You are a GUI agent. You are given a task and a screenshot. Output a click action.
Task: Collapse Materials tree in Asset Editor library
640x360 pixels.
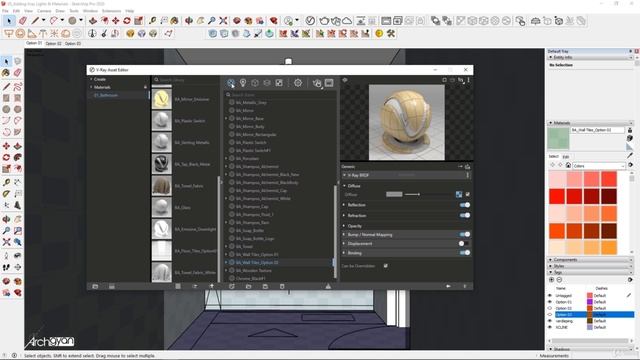coord(91,87)
